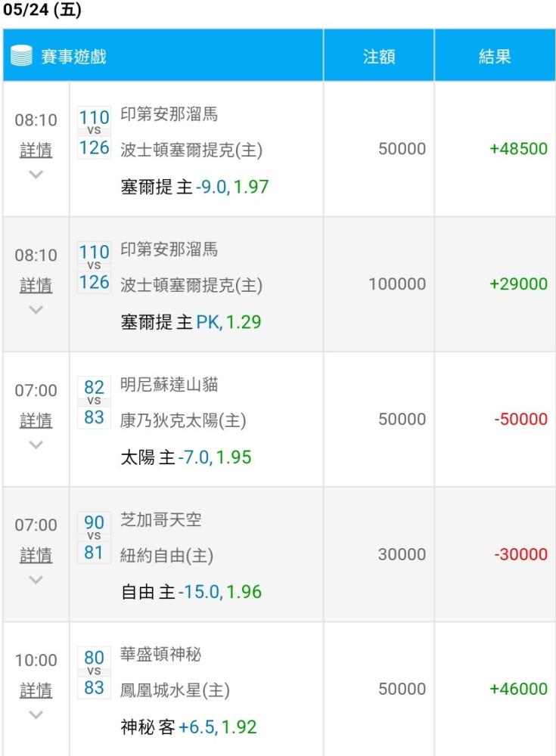Open 詳情 link for the 神秘 +6.5 bet
The image size is (556, 756).
[x=36, y=690]
